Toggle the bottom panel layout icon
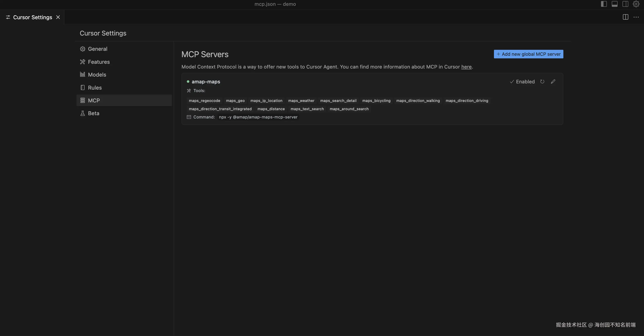This screenshot has height=336, width=644. [614, 4]
